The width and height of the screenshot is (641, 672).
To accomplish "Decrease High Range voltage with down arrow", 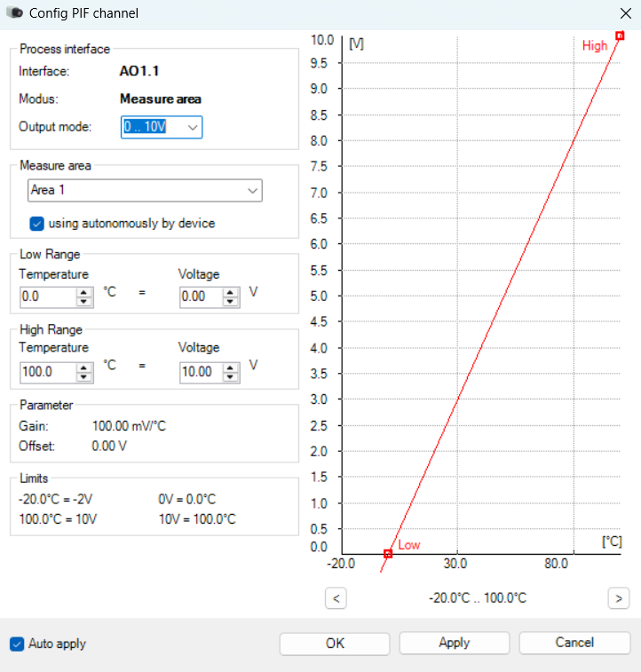I will (x=231, y=377).
